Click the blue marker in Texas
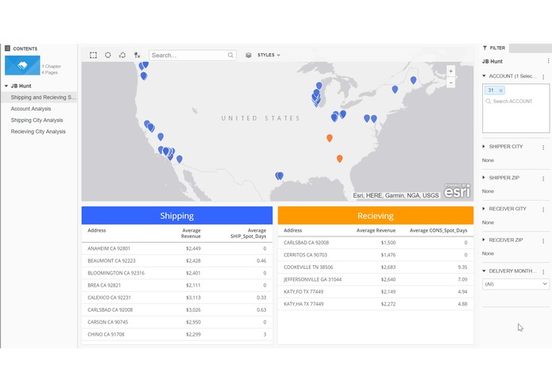The width and height of the screenshot is (552, 392). click(x=279, y=175)
